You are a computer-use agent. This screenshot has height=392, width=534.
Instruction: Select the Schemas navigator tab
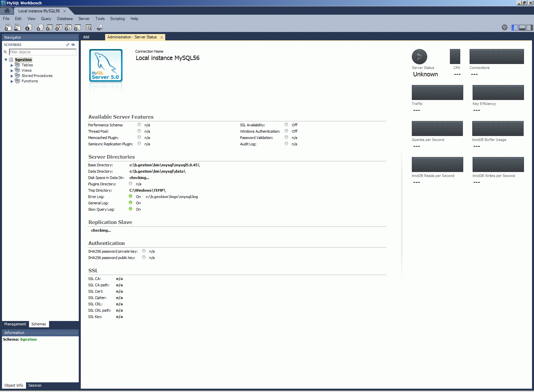(x=39, y=324)
